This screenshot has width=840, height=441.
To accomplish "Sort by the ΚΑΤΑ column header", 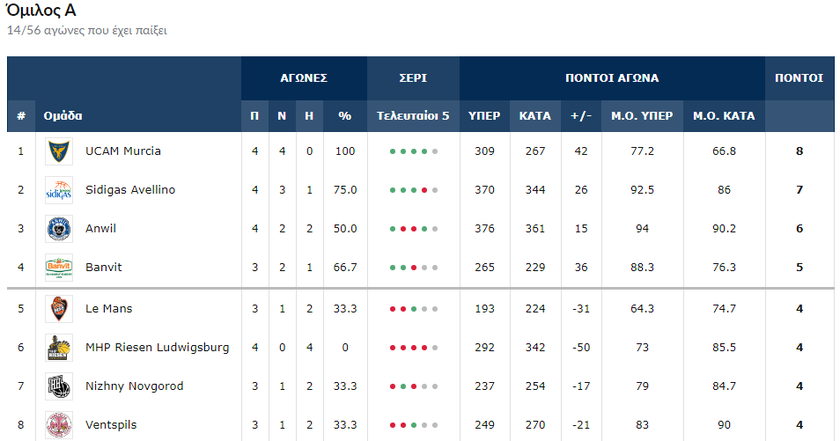I will tap(535, 116).
